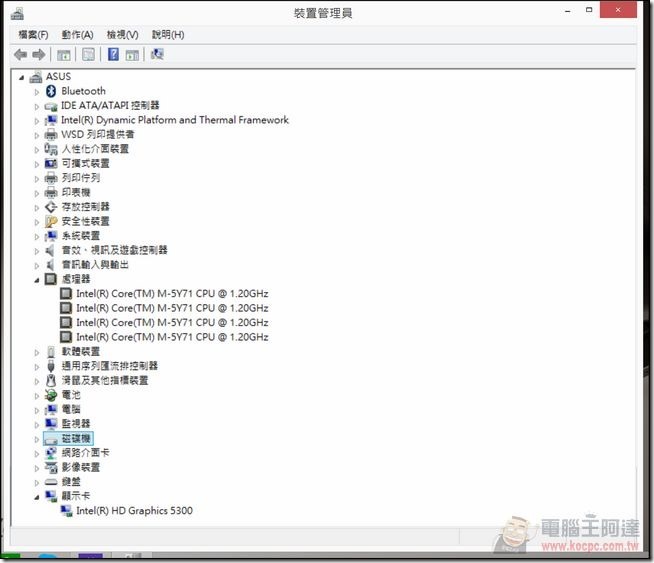This screenshot has height=563, width=654.
Task: Click the 網路介面卡 network icon
Action: click(51, 453)
